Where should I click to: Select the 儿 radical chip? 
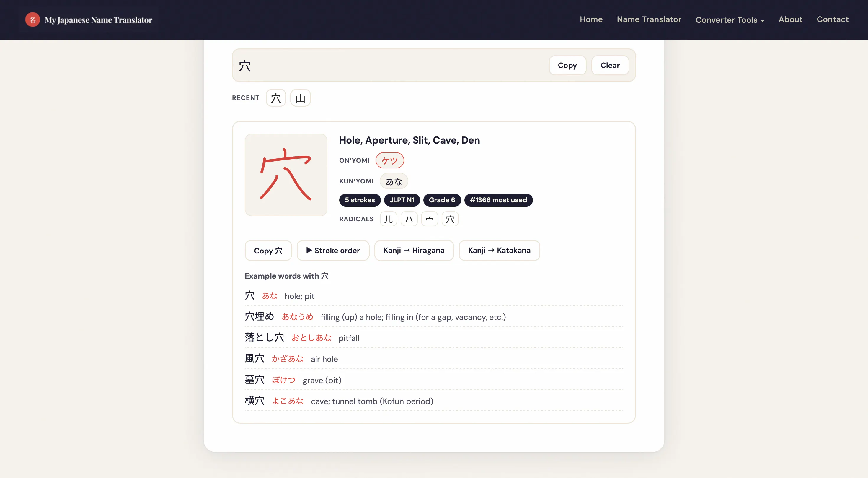coord(388,219)
